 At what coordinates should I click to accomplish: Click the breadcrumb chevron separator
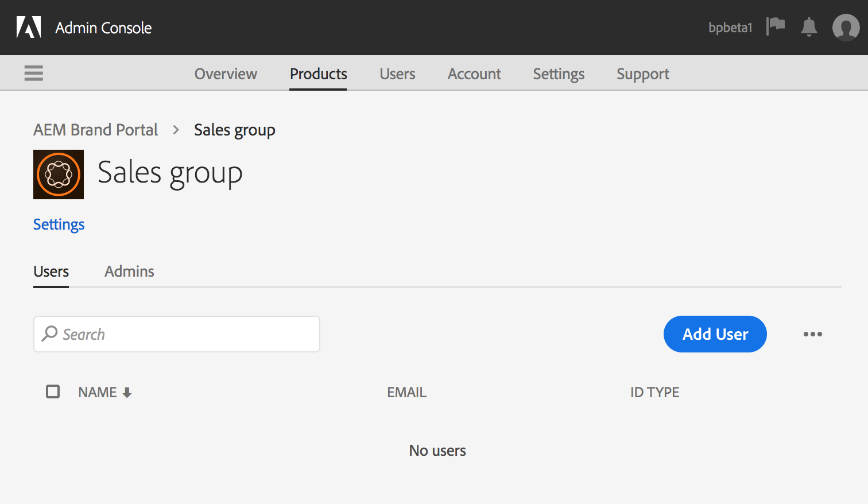tap(176, 130)
